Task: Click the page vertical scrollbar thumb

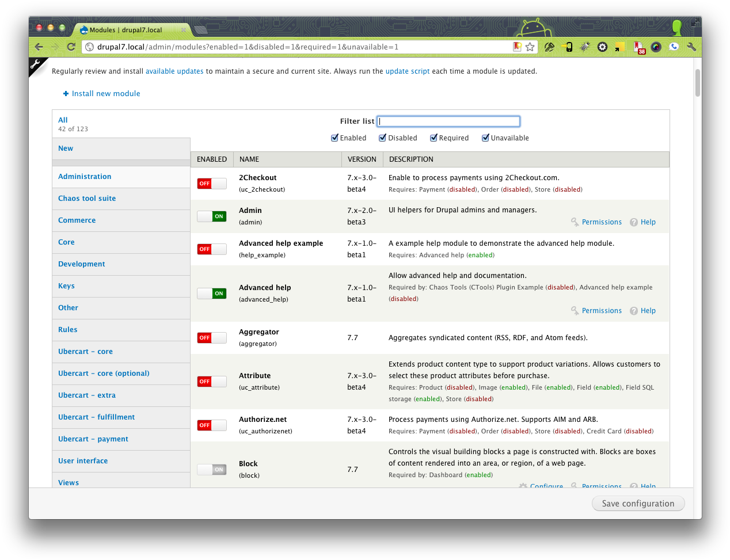Action: pos(698,83)
